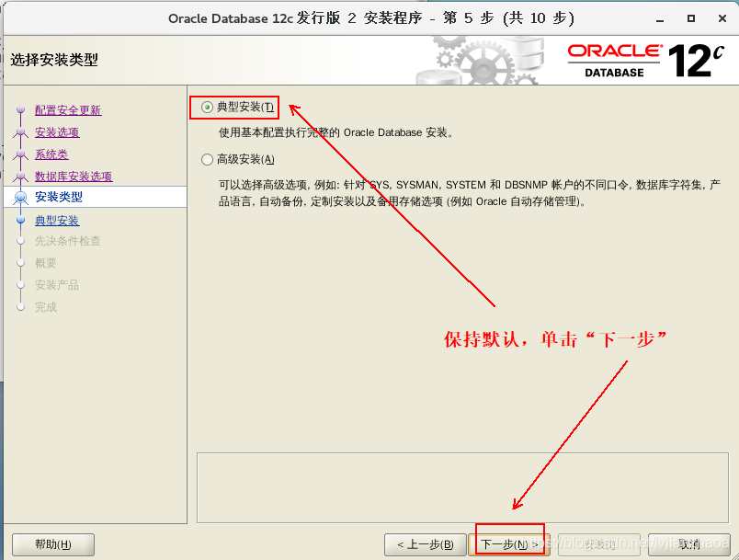Select the 典型安装(T) radio button
Viewport: 739px width, 560px height.
click(207, 107)
